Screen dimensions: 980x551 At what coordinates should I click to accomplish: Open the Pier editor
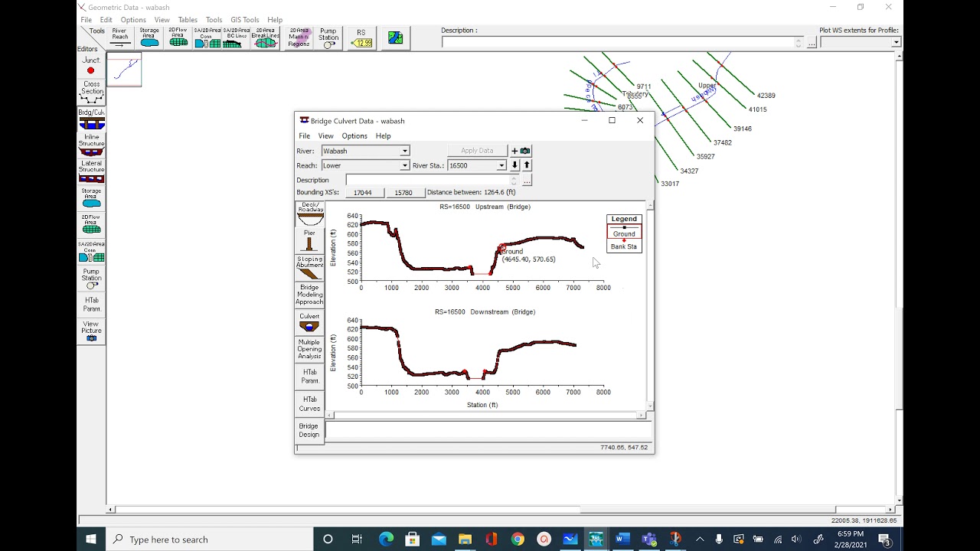point(309,240)
